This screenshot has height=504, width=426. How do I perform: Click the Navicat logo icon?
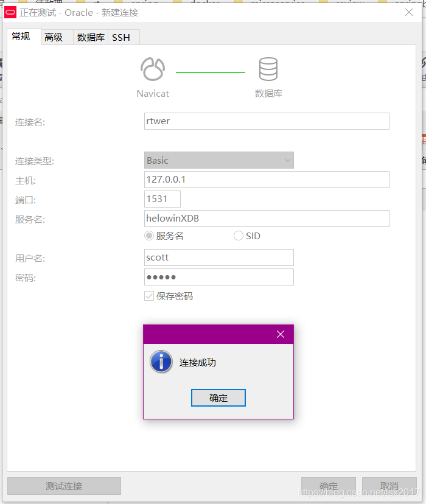(153, 69)
